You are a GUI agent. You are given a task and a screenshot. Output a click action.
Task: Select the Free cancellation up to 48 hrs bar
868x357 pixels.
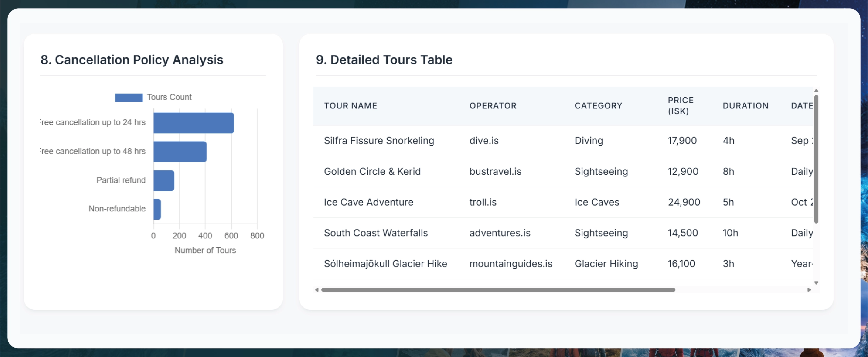[180, 152]
